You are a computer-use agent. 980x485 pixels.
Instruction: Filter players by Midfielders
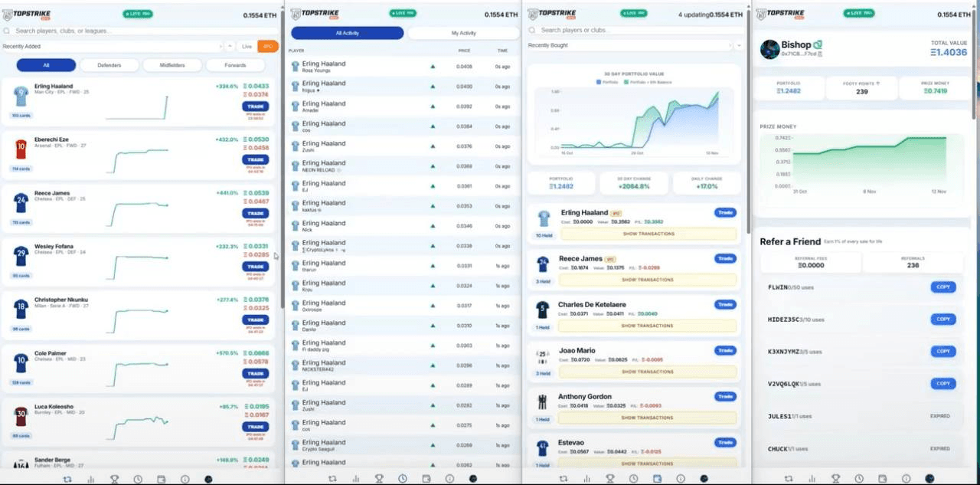pos(172,65)
